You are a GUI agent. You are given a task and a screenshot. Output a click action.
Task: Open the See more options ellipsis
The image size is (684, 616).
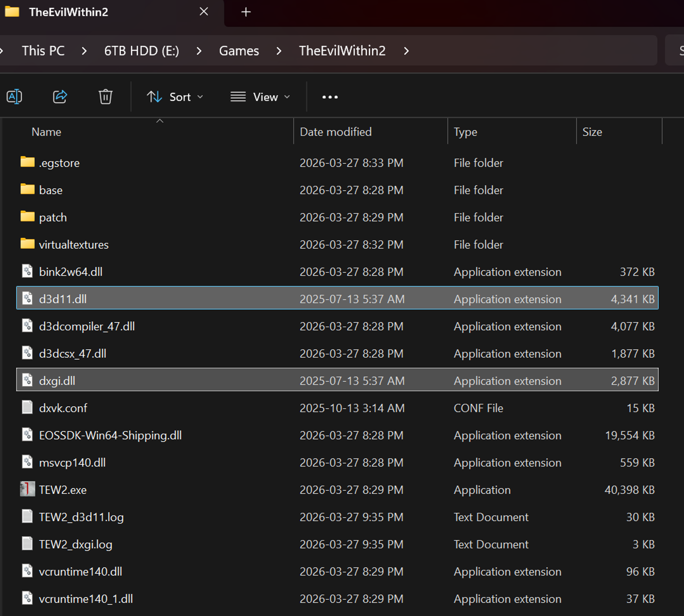tap(330, 97)
